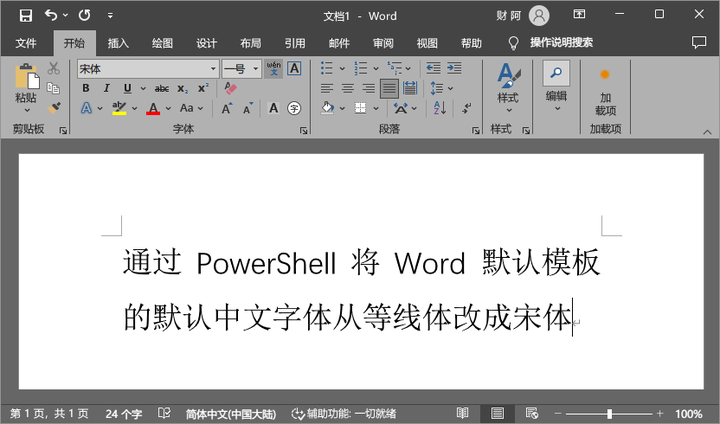
Task: Apply distributed alignment
Action: [410, 88]
